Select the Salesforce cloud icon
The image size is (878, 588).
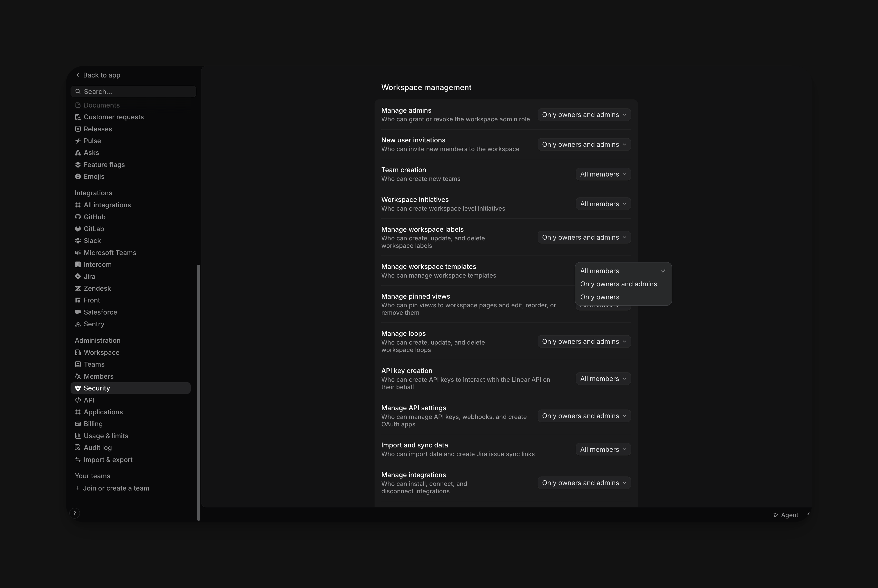pos(78,312)
